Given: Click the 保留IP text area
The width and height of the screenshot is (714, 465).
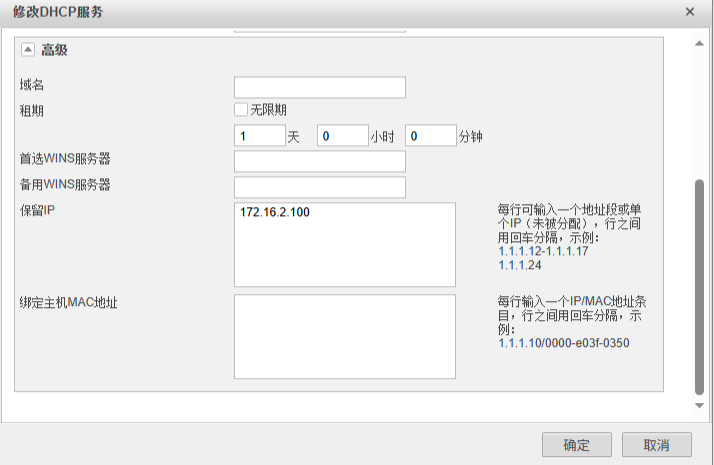Looking at the screenshot, I should (x=345, y=245).
